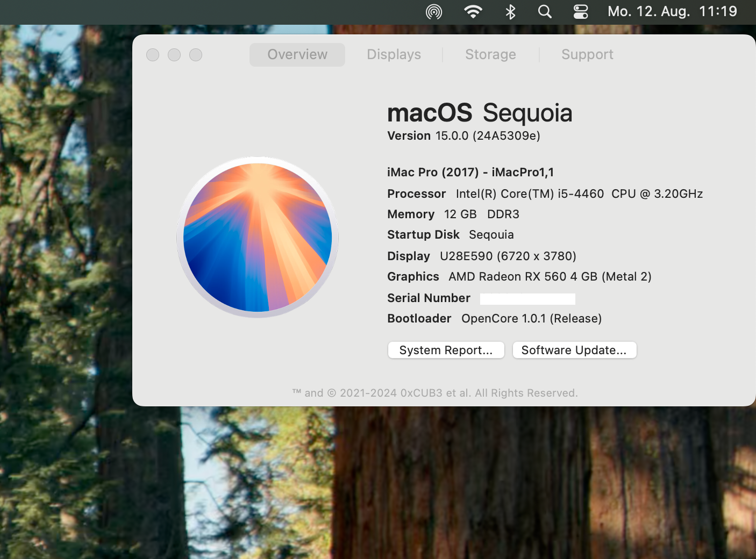Click the 12 GB DDR3 memory value
The width and height of the screenshot is (756, 559).
(482, 214)
